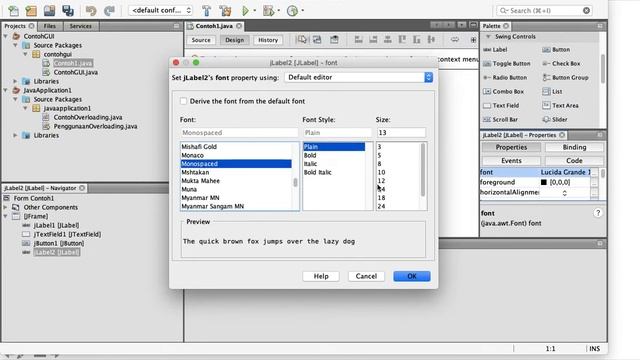Click OK in the font dialog

pyautogui.click(x=412, y=276)
